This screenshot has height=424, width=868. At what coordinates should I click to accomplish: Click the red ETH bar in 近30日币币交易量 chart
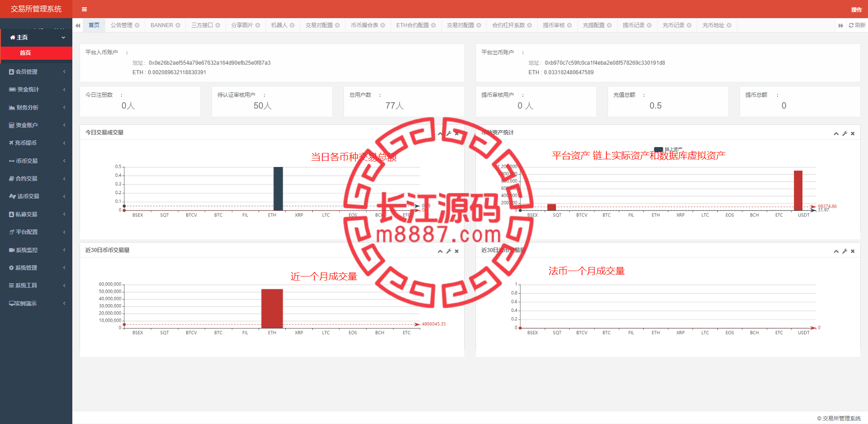tap(272, 309)
